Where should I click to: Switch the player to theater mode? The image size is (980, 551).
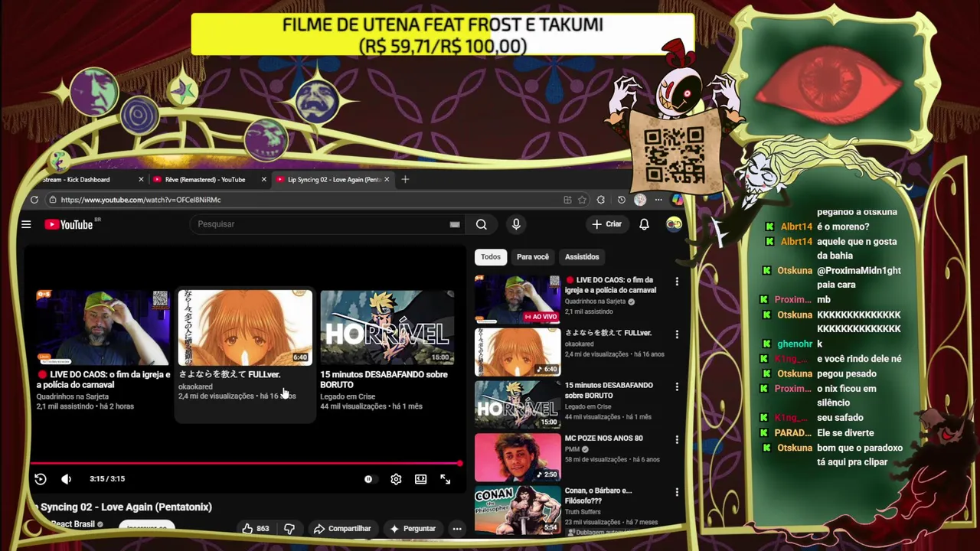(x=420, y=479)
